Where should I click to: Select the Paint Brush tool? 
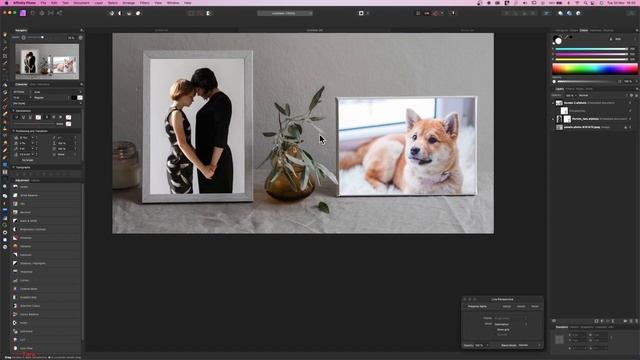(5, 99)
